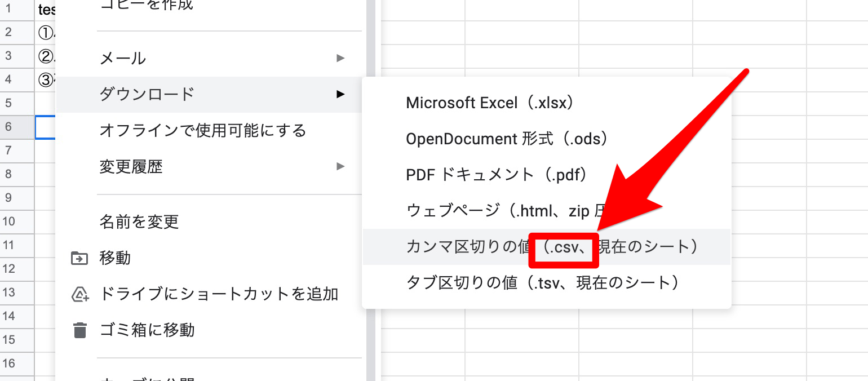Expand the メール submenu arrow

[340, 58]
